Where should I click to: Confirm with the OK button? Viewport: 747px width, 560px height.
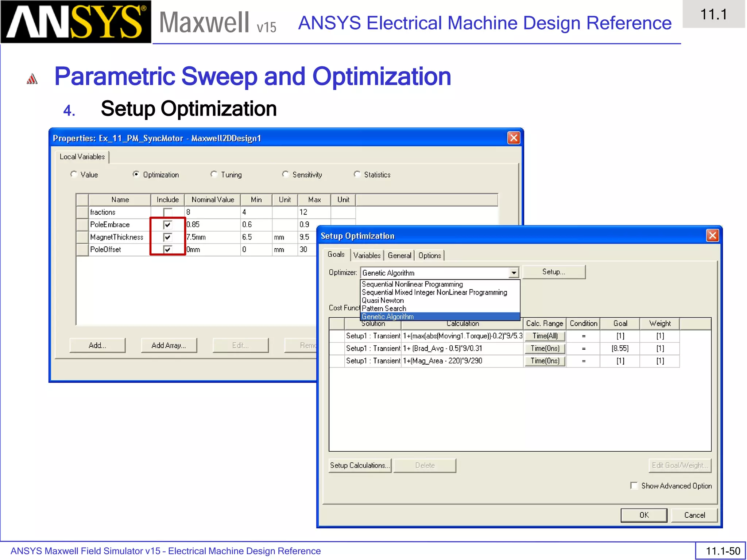click(644, 515)
